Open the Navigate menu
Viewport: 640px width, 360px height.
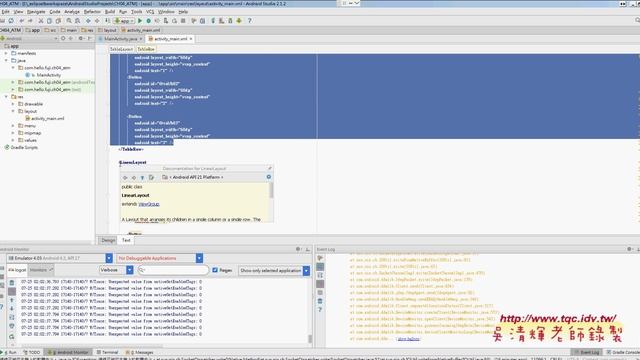tap(36, 12)
